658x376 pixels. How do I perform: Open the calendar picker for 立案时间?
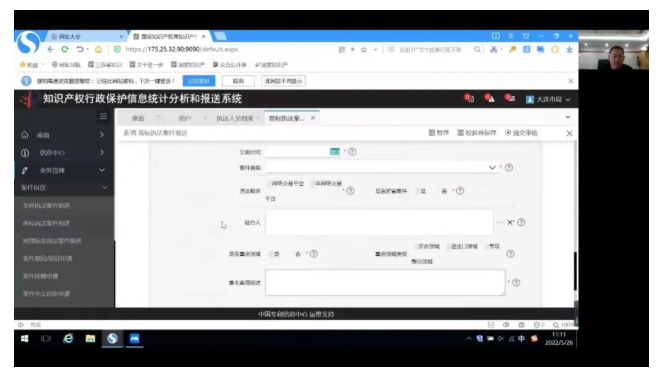tap(334, 152)
